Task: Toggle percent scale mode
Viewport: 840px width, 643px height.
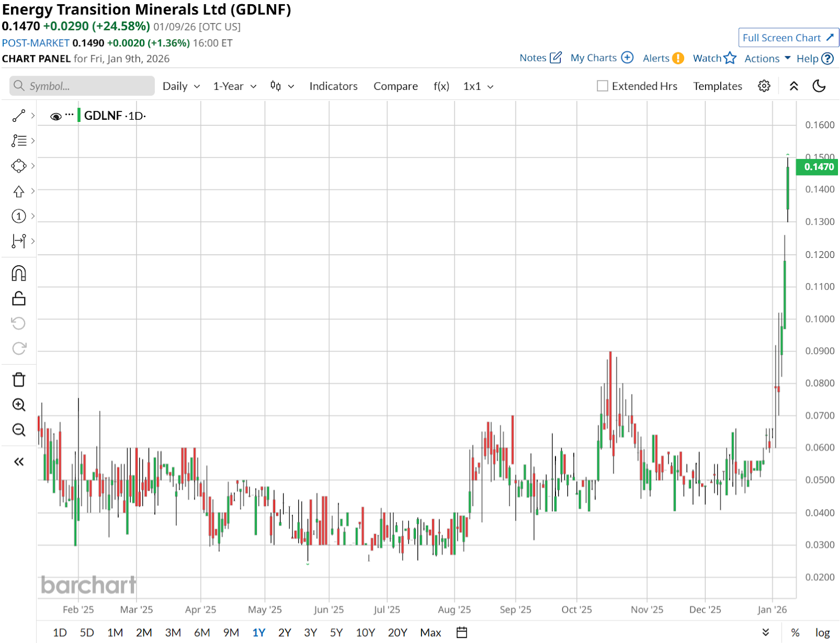Action: click(x=795, y=633)
